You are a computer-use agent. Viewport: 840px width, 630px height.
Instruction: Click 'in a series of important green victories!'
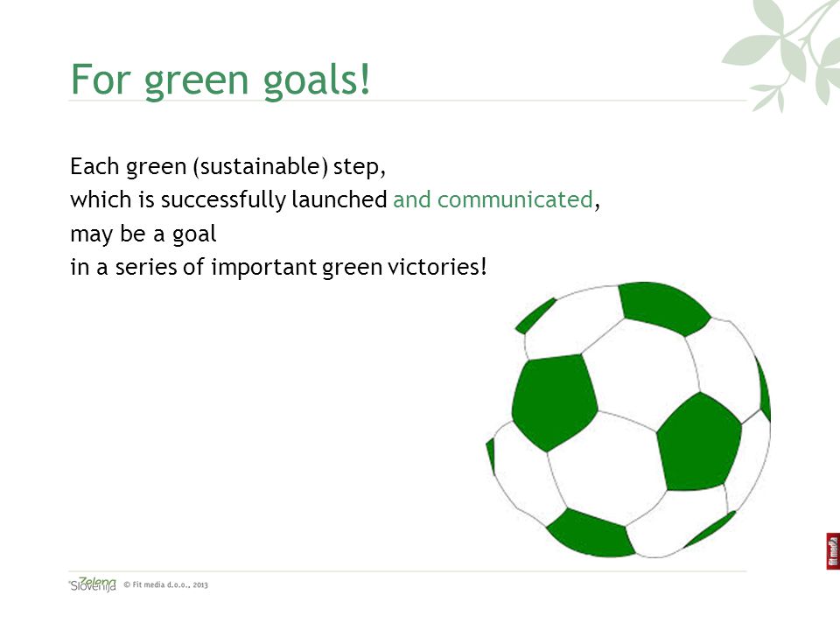click(x=278, y=267)
